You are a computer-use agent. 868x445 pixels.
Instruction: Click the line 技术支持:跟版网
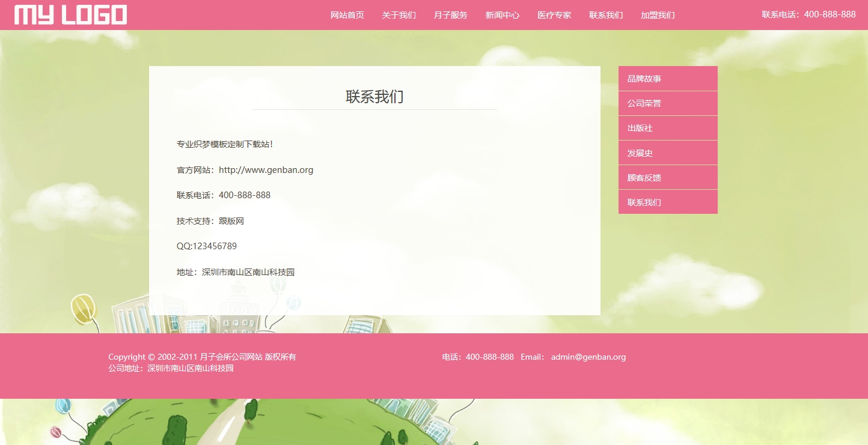[210, 221]
